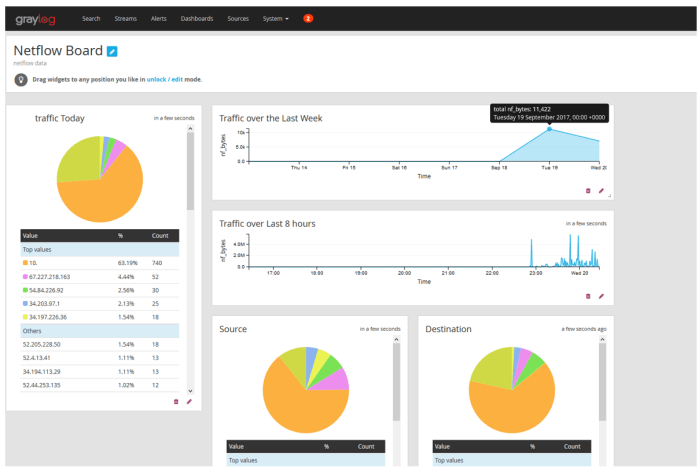Delete Traffic over the Last Week widget
This screenshot has width=699, height=475.
[588, 190]
